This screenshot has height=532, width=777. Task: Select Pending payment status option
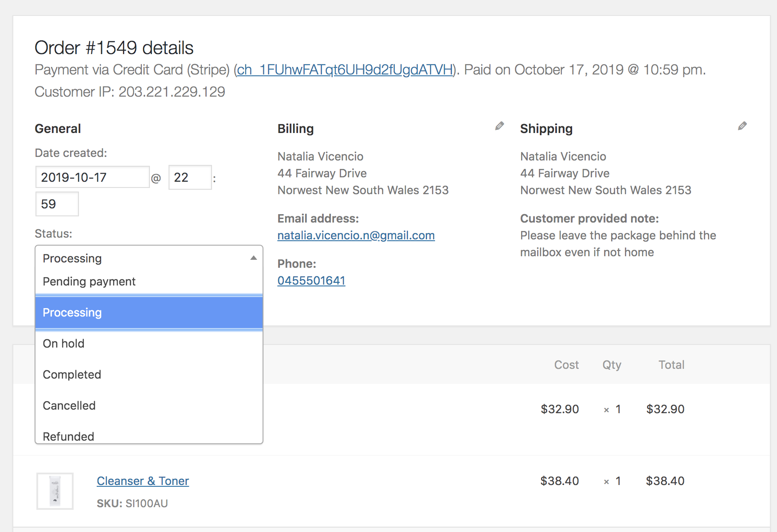tap(89, 282)
